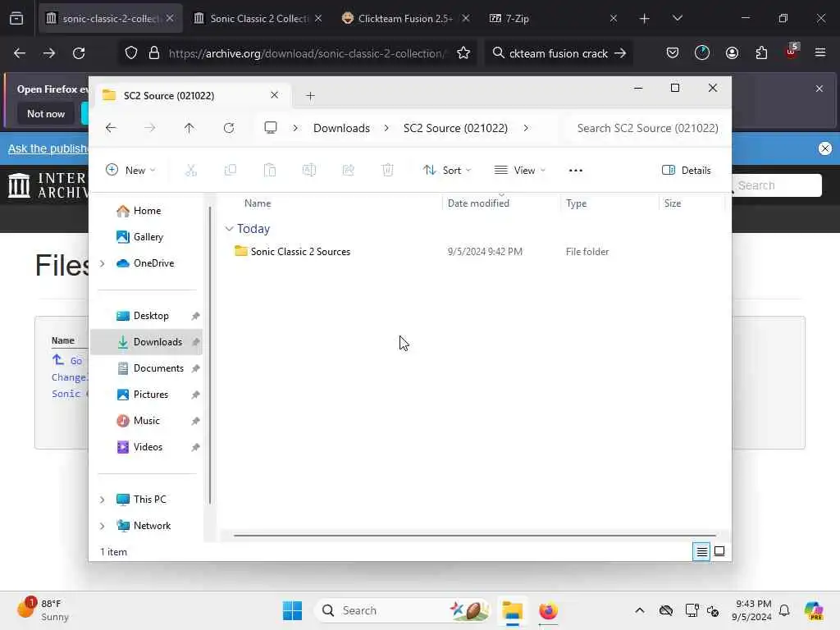The width and height of the screenshot is (840, 630).
Task: Open Firefox application hamburger menu
Action: point(820,52)
